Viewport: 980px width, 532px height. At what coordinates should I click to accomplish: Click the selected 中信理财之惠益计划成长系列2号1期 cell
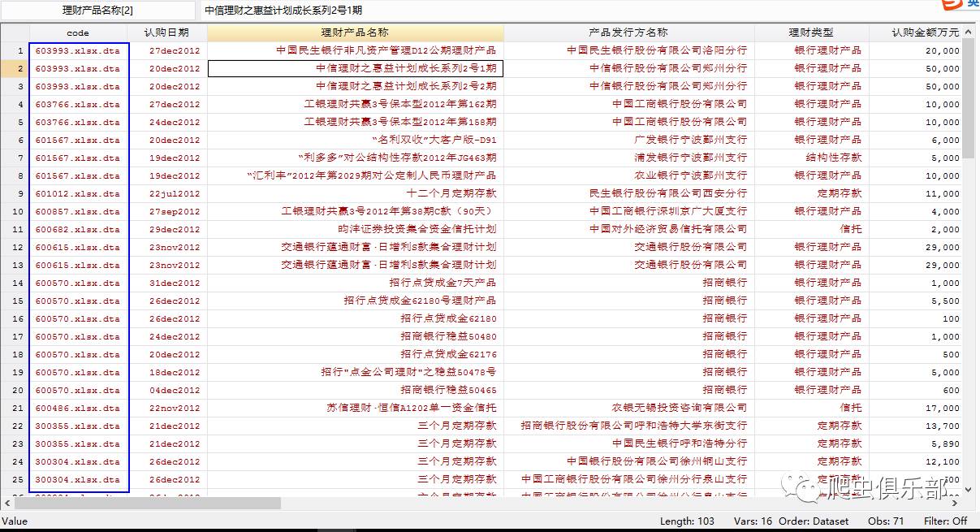coord(356,68)
